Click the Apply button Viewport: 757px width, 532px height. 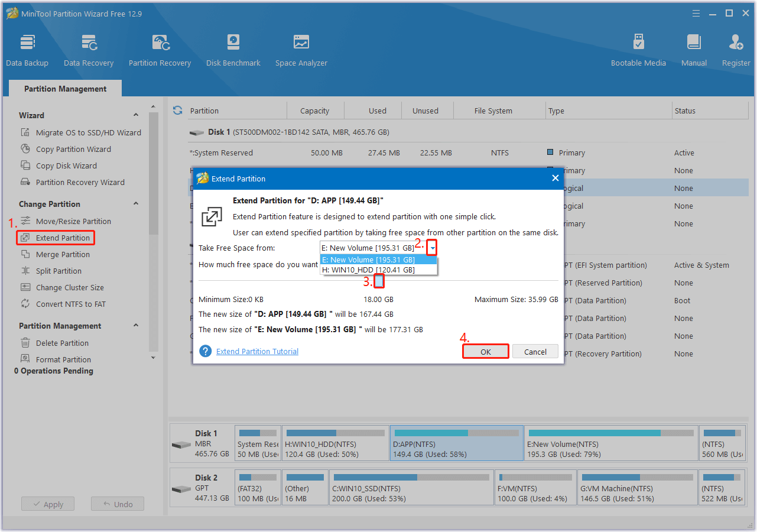point(48,504)
